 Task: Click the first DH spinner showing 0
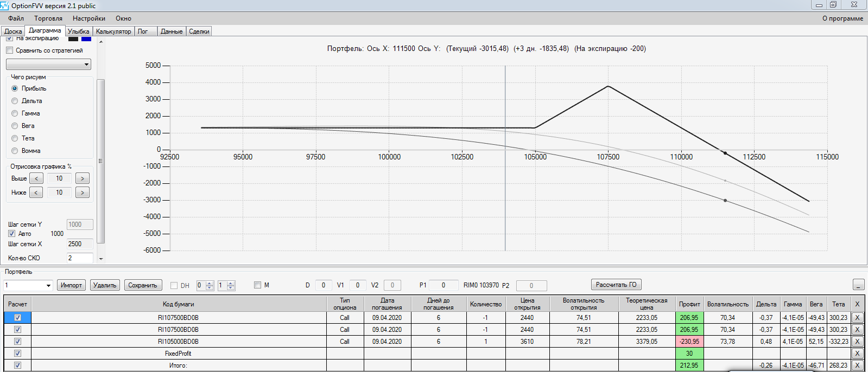point(205,285)
